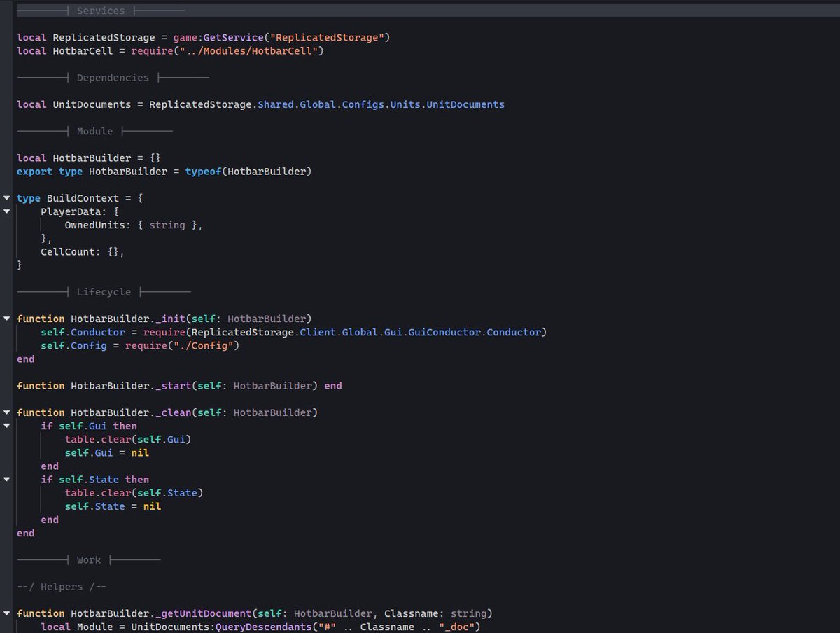Image resolution: width=840 pixels, height=633 pixels.
Task: Click the "ReplicatedStorage" string literal
Action: point(327,37)
